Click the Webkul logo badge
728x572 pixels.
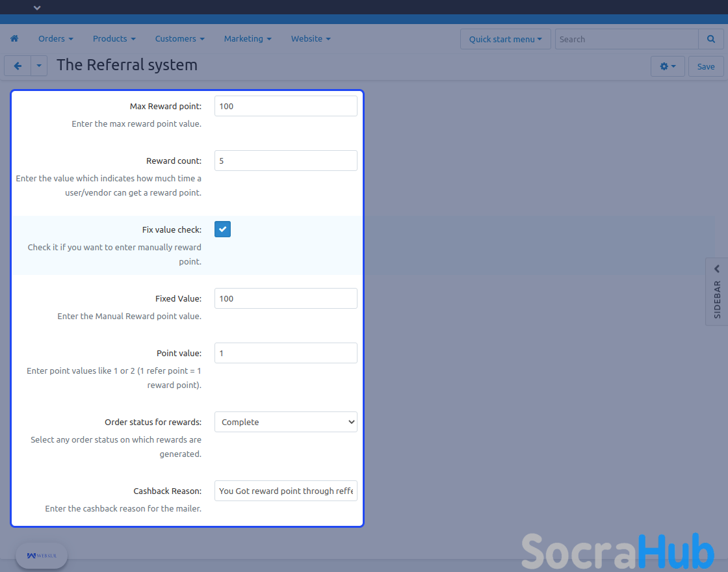click(42, 556)
